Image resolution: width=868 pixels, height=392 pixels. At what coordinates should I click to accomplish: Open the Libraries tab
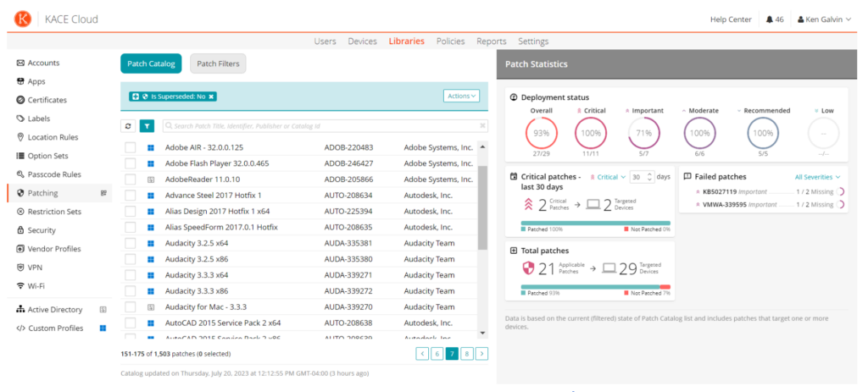[x=407, y=41]
